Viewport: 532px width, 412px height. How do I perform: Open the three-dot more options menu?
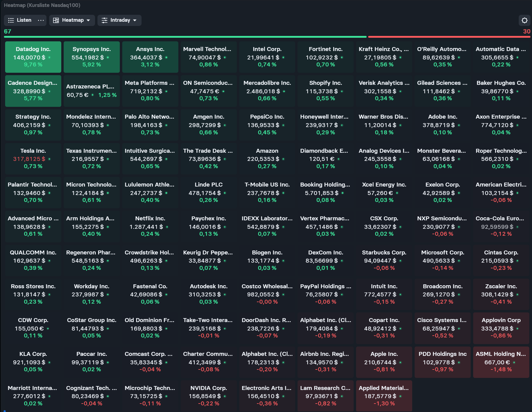pos(41,20)
